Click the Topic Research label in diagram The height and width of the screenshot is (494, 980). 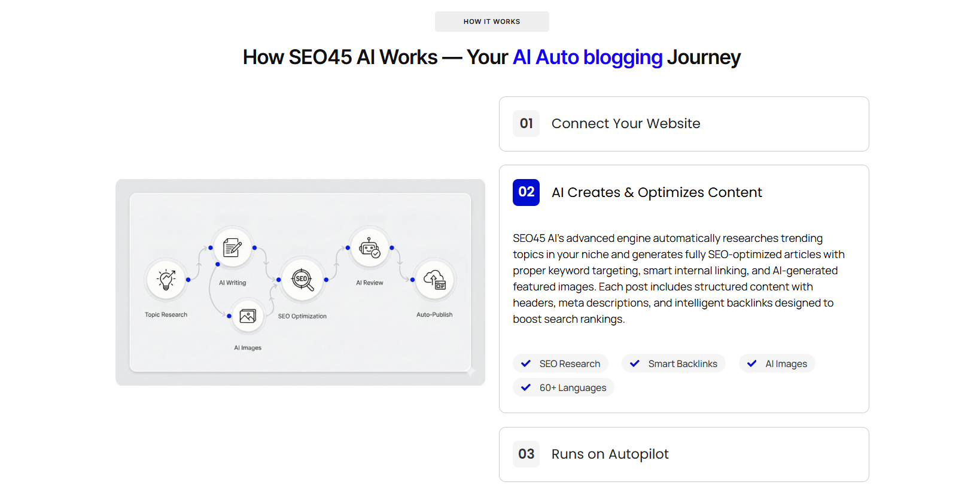166,314
